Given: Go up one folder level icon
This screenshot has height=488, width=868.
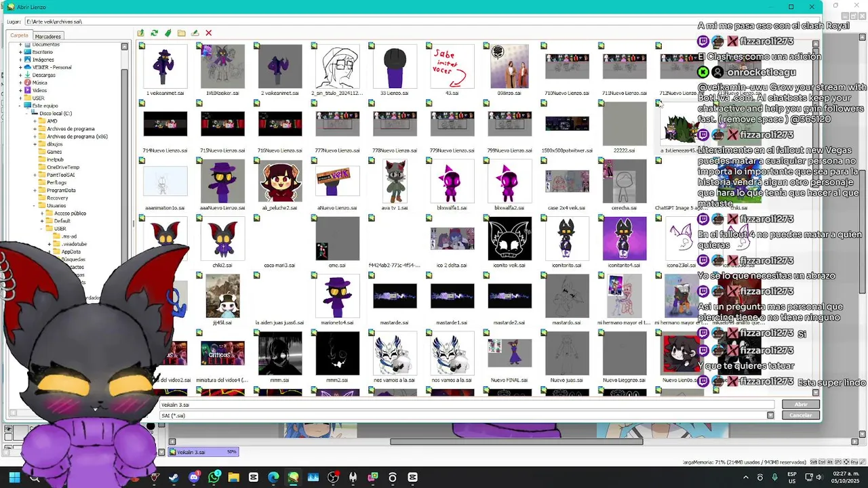Looking at the screenshot, I should (140, 33).
